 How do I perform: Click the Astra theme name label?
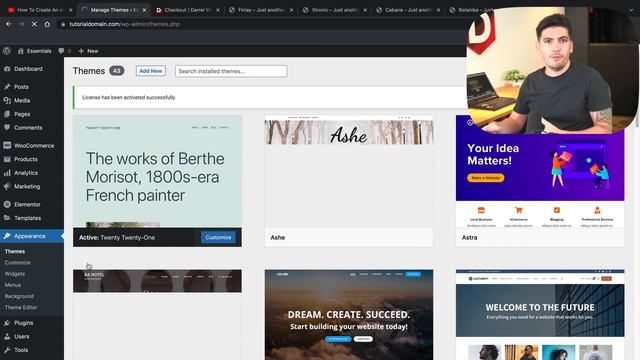(469, 237)
